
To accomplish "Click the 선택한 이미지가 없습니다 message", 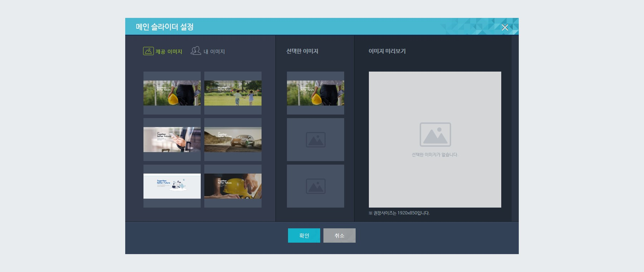I will point(435,155).
